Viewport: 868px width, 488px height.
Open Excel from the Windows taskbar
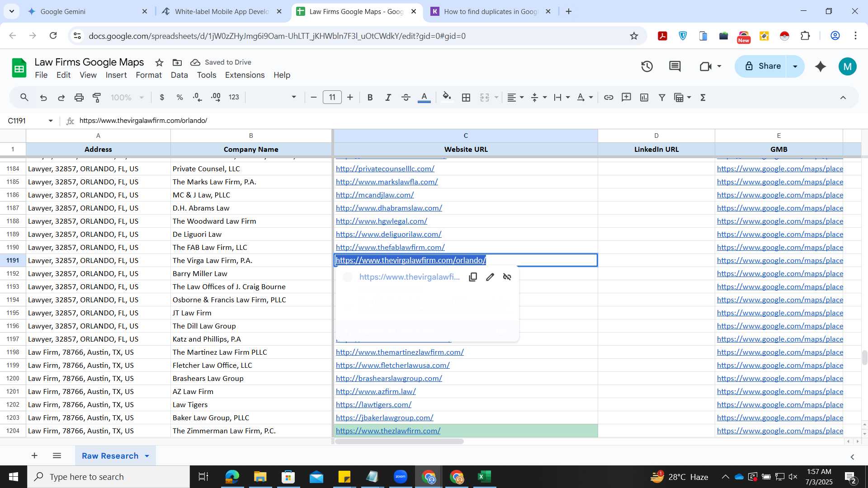pos(485,477)
